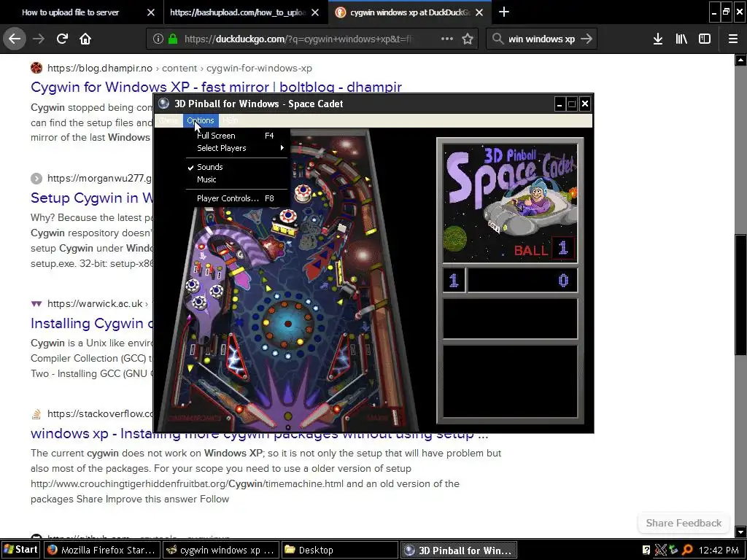747x560 pixels.
Task: Choose Full Screen from Options menu
Action: pyautogui.click(x=237, y=136)
